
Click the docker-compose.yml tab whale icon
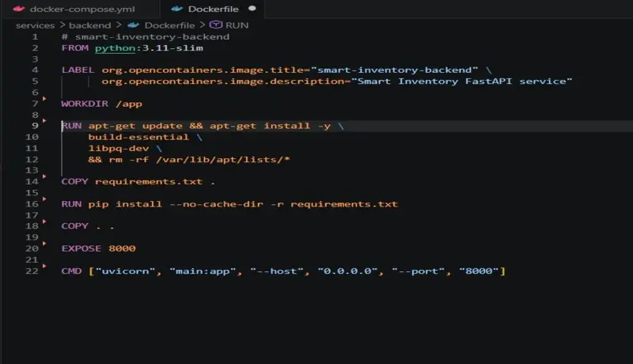[x=18, y=9]
